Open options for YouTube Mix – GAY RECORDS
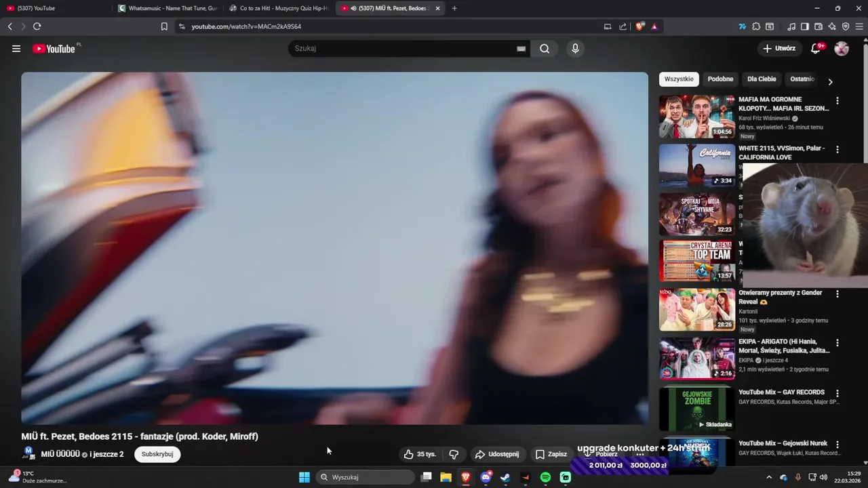Screen dimensions: 868x488 point(837,393)
